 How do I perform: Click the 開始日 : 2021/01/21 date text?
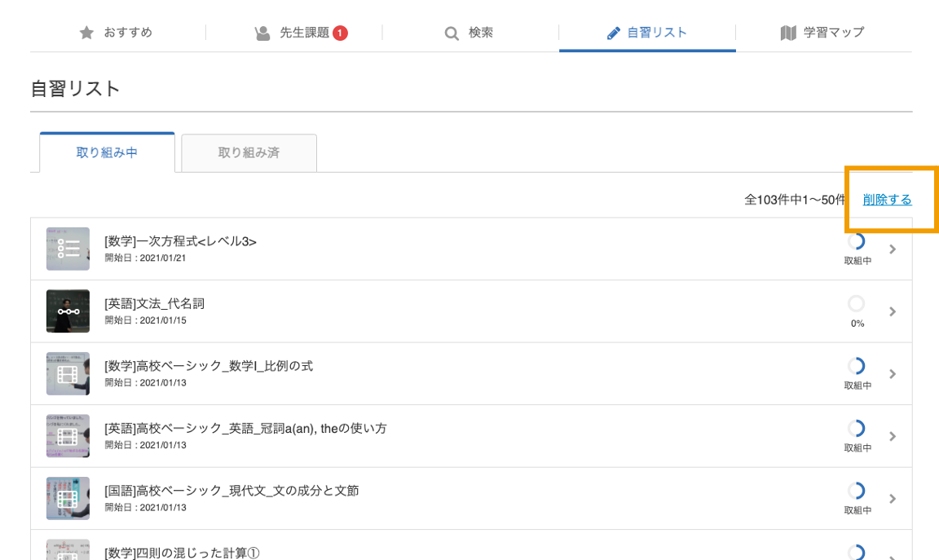[146, 258]
